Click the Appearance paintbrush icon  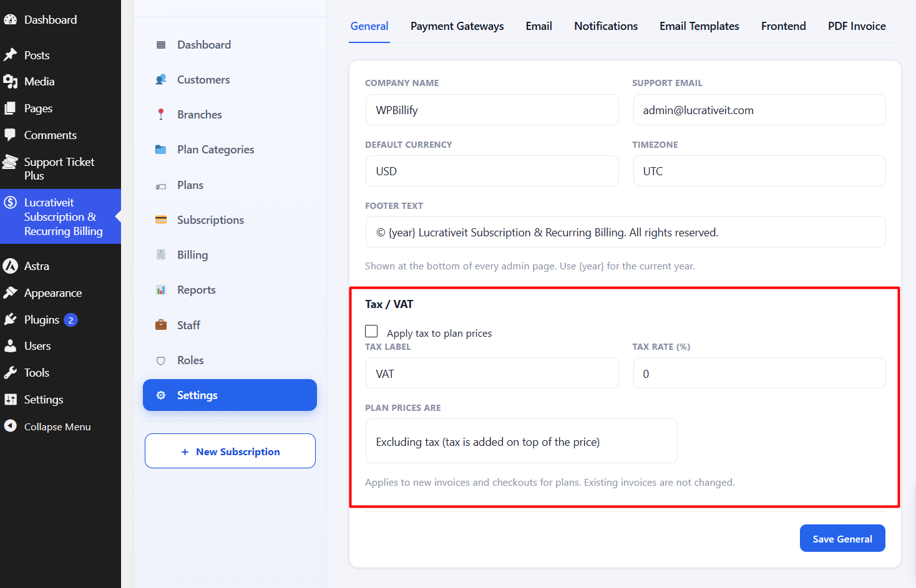11,293
